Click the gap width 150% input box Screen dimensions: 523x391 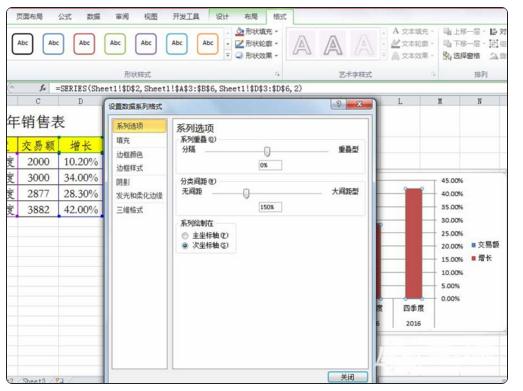(270, 207)
